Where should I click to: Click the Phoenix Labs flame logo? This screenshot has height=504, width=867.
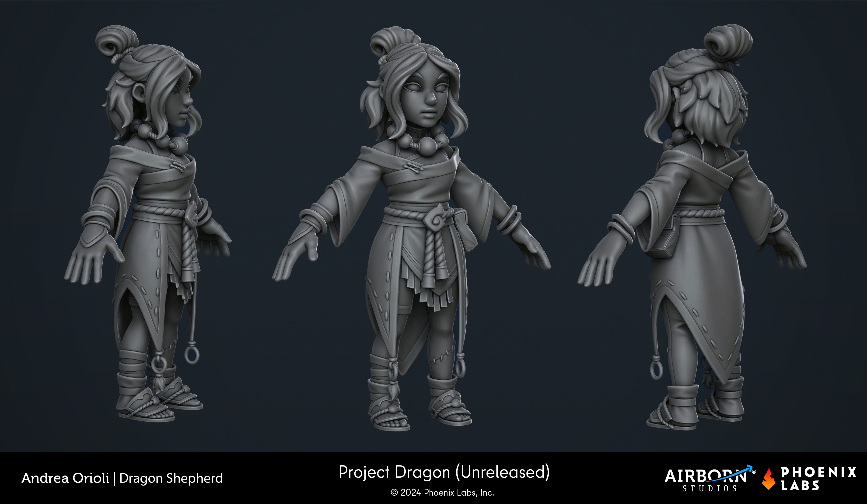pyautogui.click(x=769, y=478)
